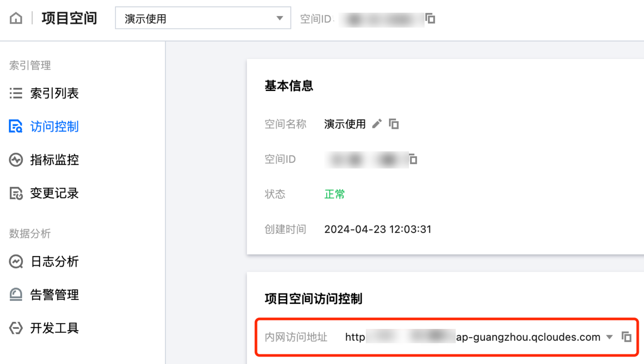
Task: Click the intranet access URL text
Action: click(472, 337)
